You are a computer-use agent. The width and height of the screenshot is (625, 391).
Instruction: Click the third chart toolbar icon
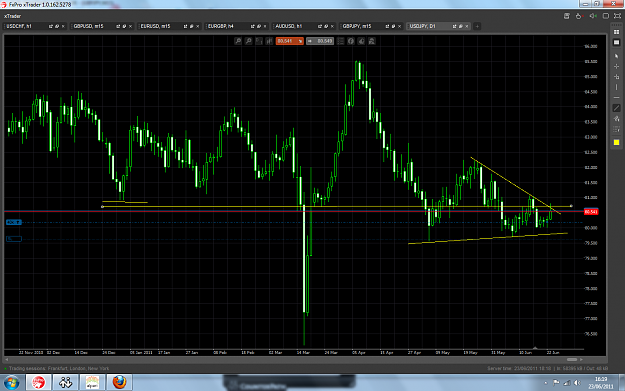click(x=259, y=41)
